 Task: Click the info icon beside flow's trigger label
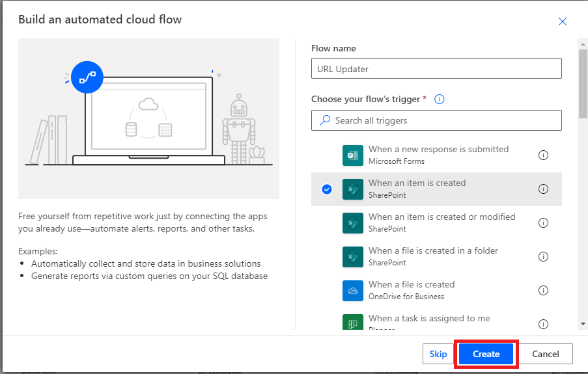pyautogui.click(x=439, y=100)
